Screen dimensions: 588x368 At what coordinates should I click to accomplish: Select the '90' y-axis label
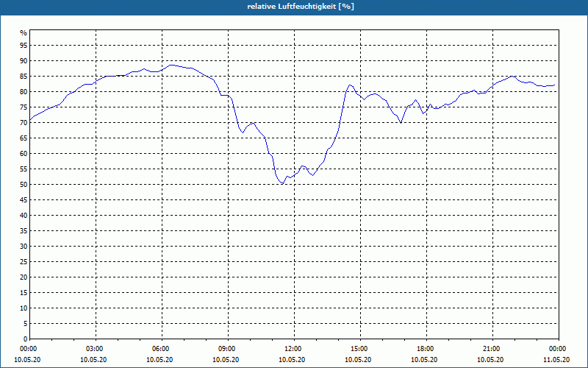point(24,61)
